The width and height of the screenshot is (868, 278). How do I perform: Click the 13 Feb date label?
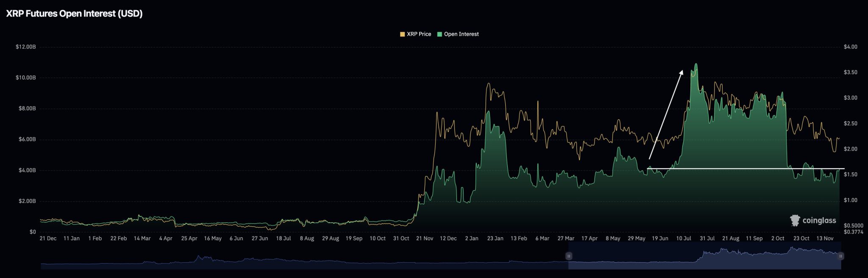[x=519, y=239]
